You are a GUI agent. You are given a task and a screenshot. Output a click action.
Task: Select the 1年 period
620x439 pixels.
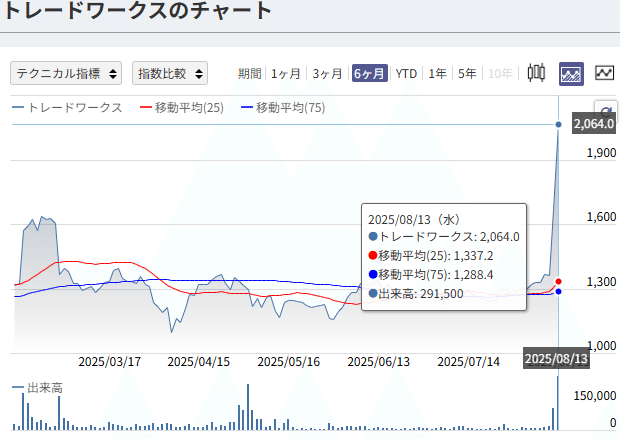tap(437, 74)
